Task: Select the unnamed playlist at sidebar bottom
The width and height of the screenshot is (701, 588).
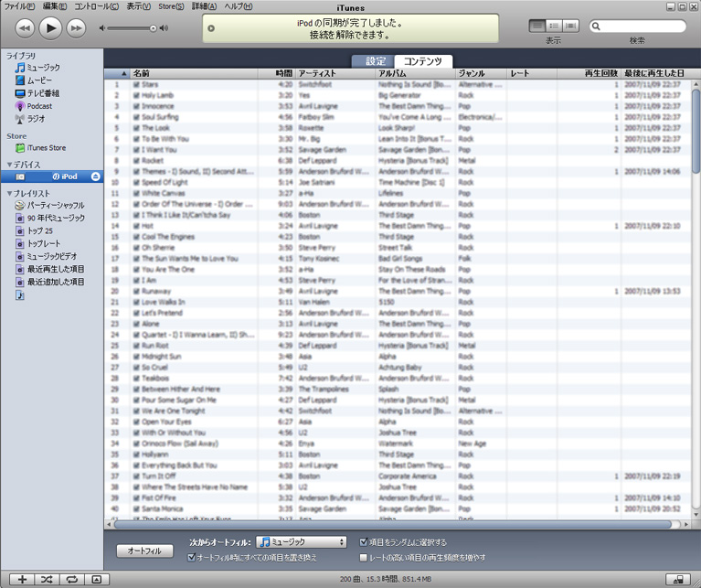Action: [x=20, y=295]
